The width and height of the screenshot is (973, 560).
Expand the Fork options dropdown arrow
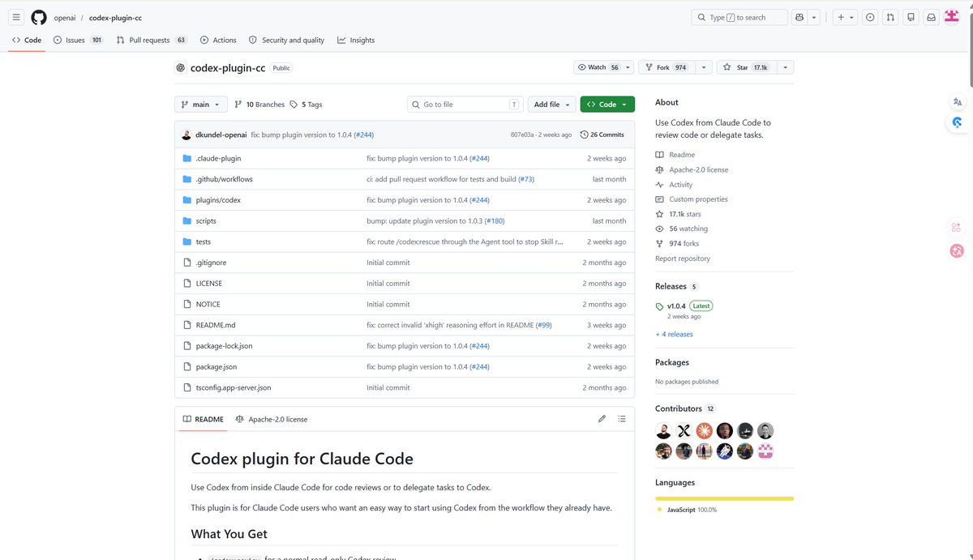(704, 67)
